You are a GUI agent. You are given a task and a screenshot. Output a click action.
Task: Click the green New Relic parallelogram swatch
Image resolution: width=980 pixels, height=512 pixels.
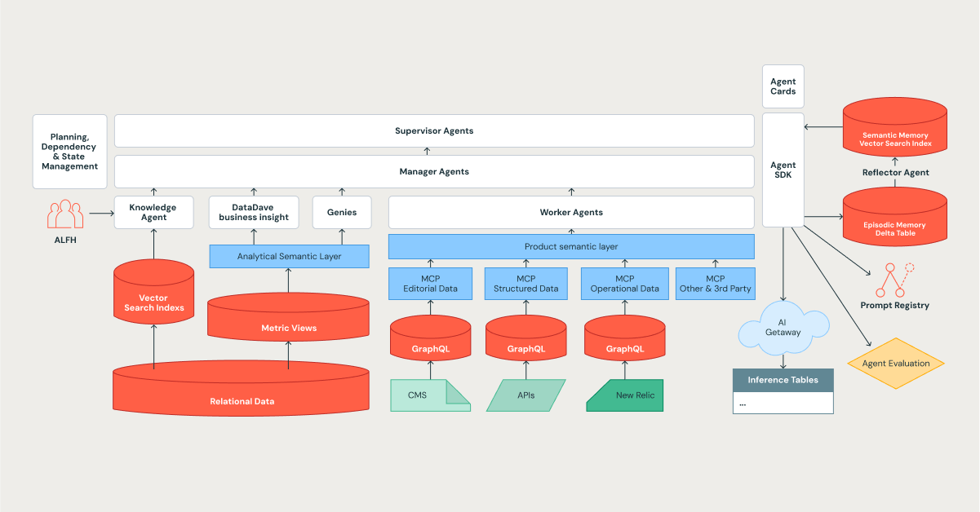click(x=624, y=395)
